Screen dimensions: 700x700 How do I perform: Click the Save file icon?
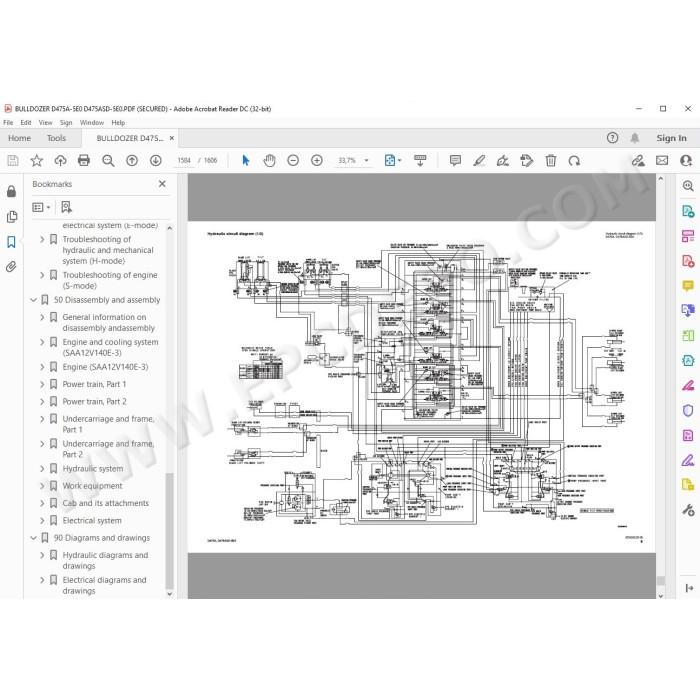pyautogui.click(x=13, y=160)
